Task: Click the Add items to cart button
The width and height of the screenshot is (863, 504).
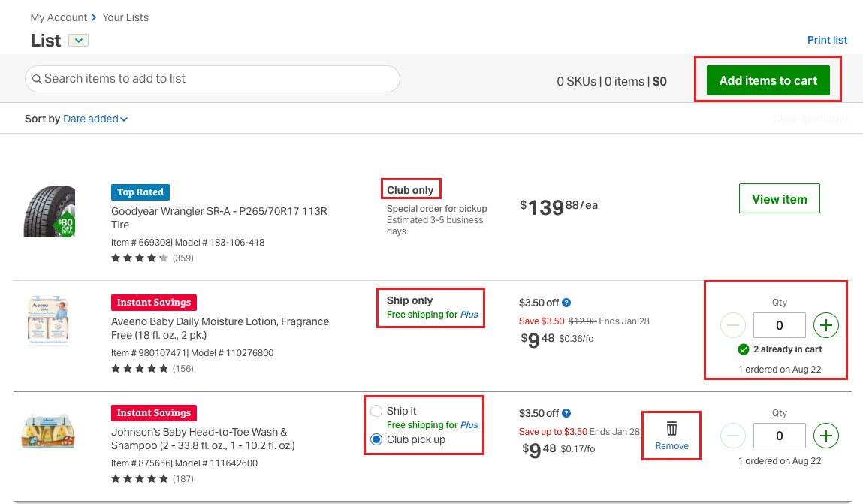Action: click(768, 80)
